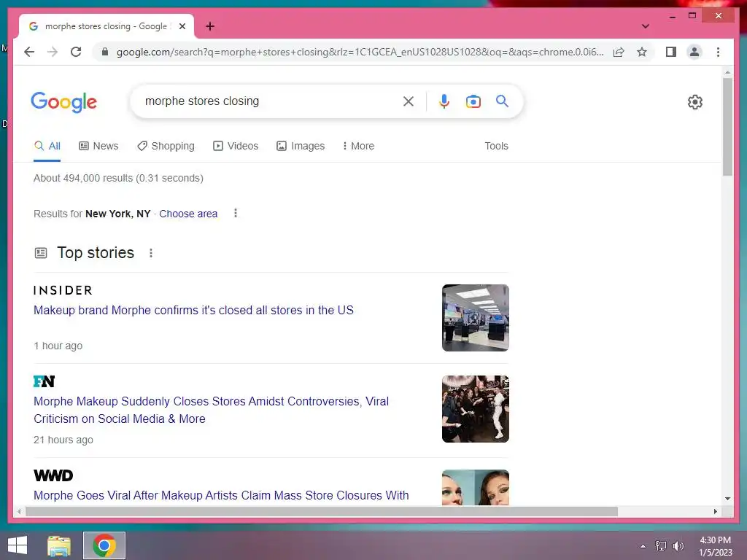747x560 pixels.
Task: Open File Explorer from the taskbar
Action: coord(59,545)
